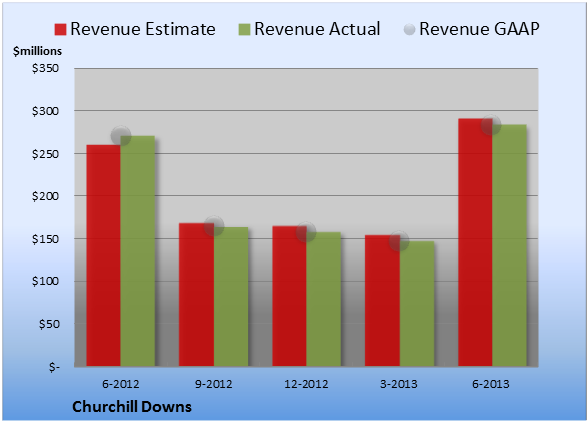Screen dimensions: 588x422
Task: Click the 12-2012 quarter label
Action: tap(306, 384)
